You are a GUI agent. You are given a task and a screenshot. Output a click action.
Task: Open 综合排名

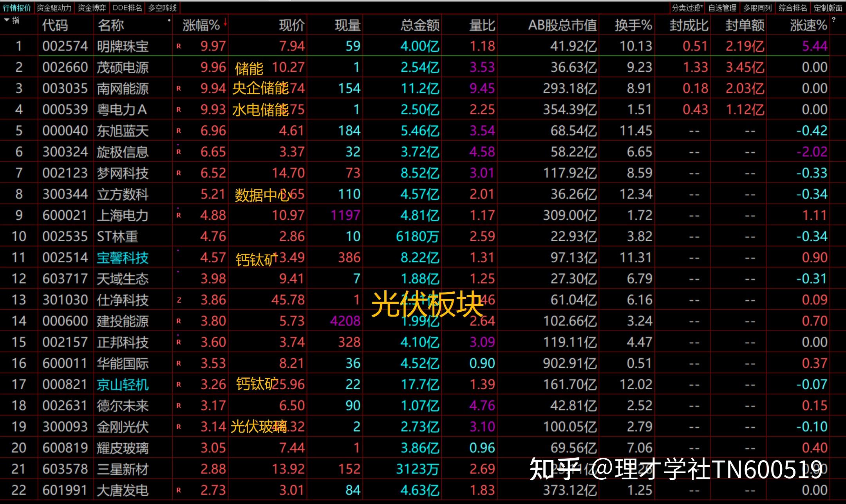[793, 8]
